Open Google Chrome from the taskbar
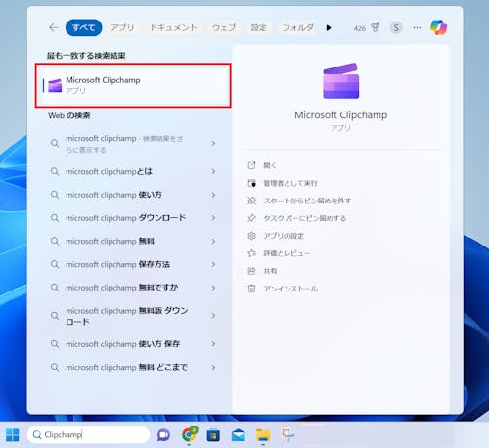This screenshot has height=448, width=489. click(190, 434)
